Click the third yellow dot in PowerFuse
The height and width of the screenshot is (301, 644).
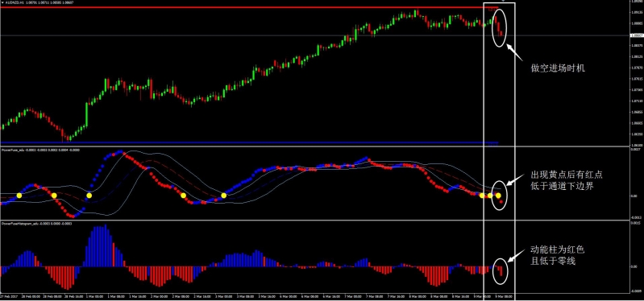click(89, 196)
